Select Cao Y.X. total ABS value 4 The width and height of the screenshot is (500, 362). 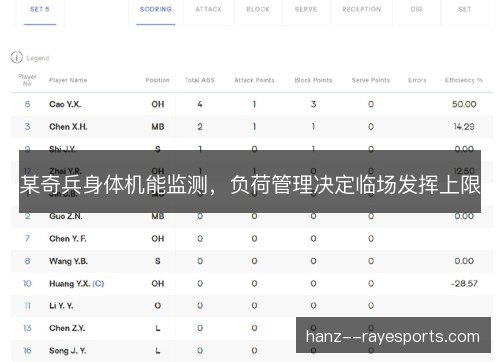click(x=200, y=104)
